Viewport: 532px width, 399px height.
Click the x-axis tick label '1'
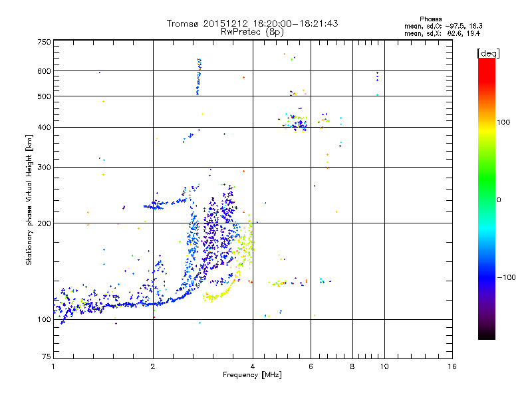point(53,366)
